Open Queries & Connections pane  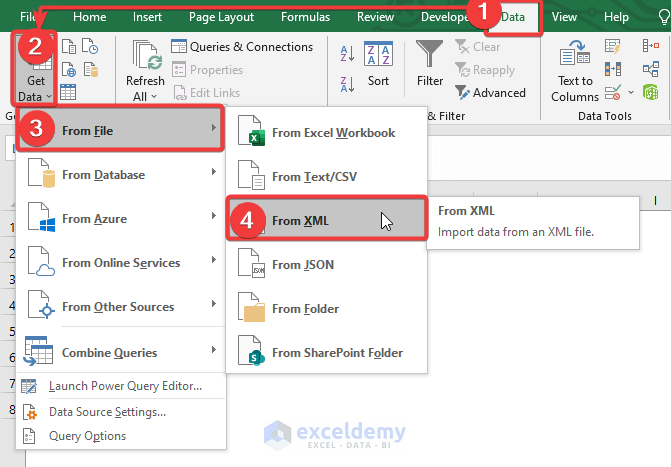coord(242,47)
